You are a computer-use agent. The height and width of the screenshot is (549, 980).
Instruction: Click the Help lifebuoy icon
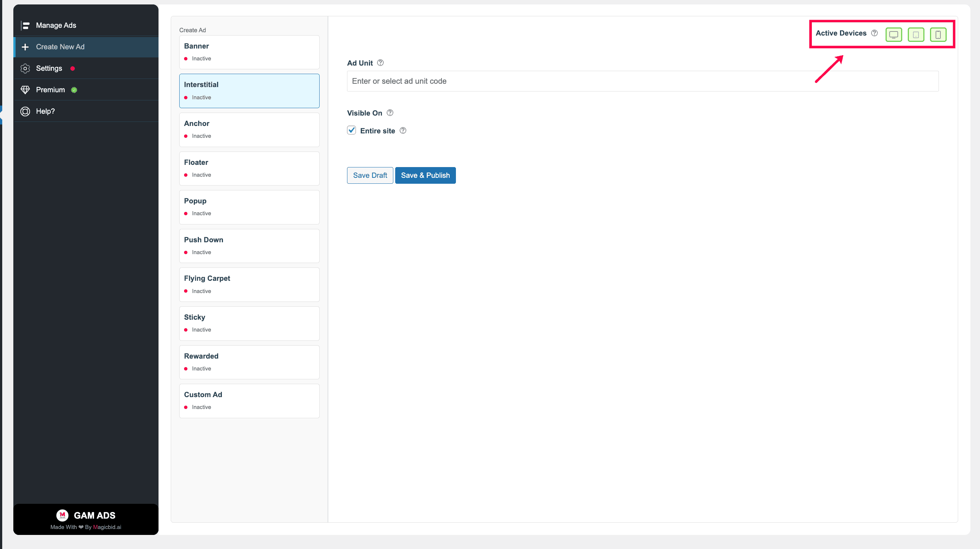pyautogui.click(x=25, y=112)
